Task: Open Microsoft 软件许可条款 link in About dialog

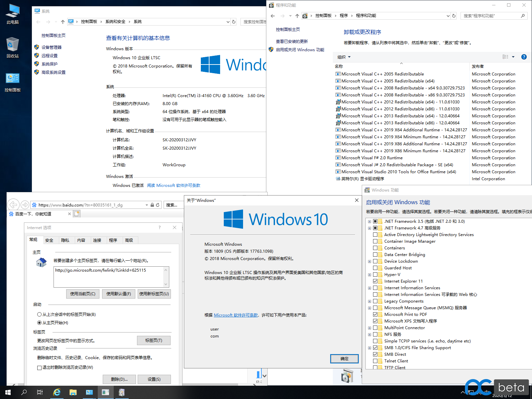Action: tap(236, 315)
